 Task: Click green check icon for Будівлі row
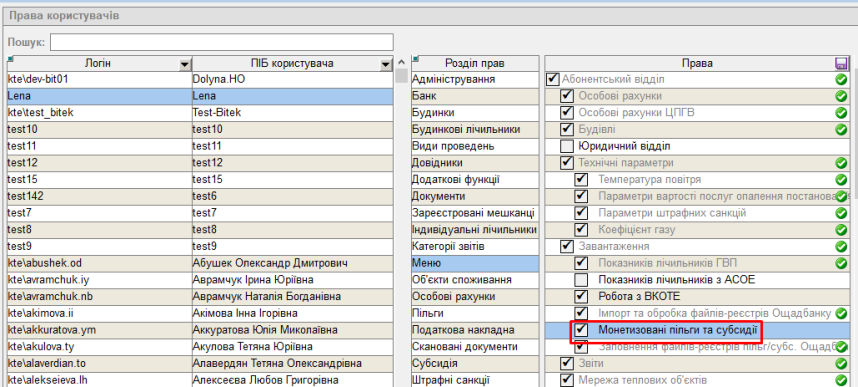pyautogui.click(x=841, y=130)
